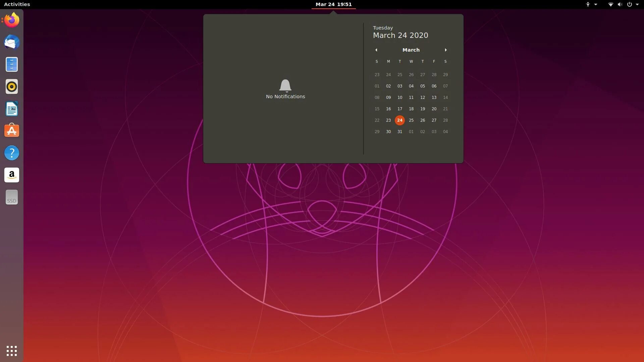644x362 pixels.
Task: Click the No Notifications bell icon
Action: (x=285, y=86)
